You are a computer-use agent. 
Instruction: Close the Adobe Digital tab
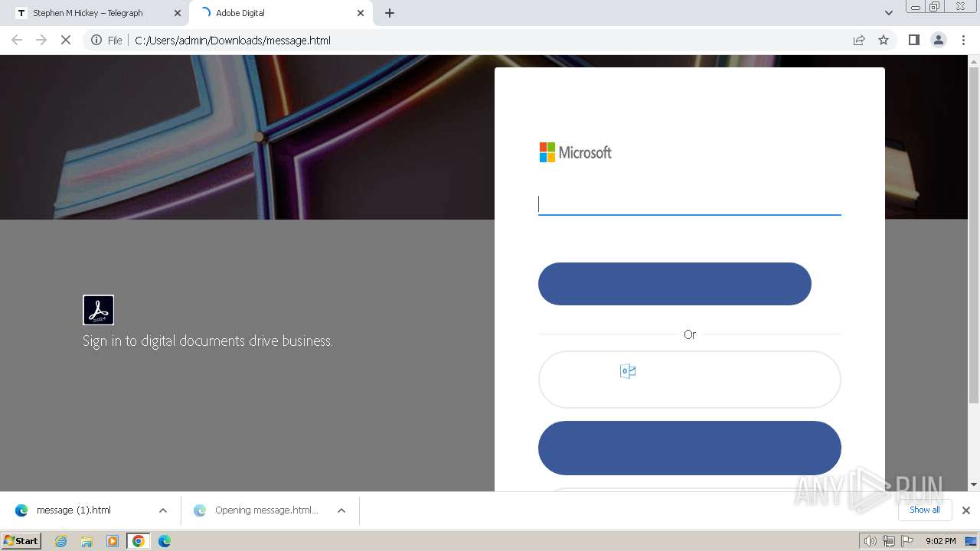tap(361, 13)
